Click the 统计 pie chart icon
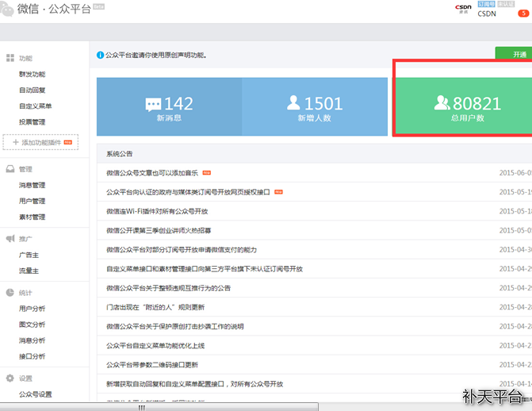Viewport: 532px width, 411px height. tap(10, 293)
